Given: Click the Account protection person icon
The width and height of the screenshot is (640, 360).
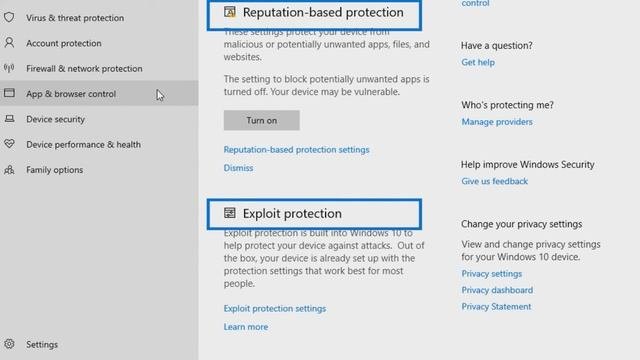Looking at the screenshot, I should coord(9,43).
